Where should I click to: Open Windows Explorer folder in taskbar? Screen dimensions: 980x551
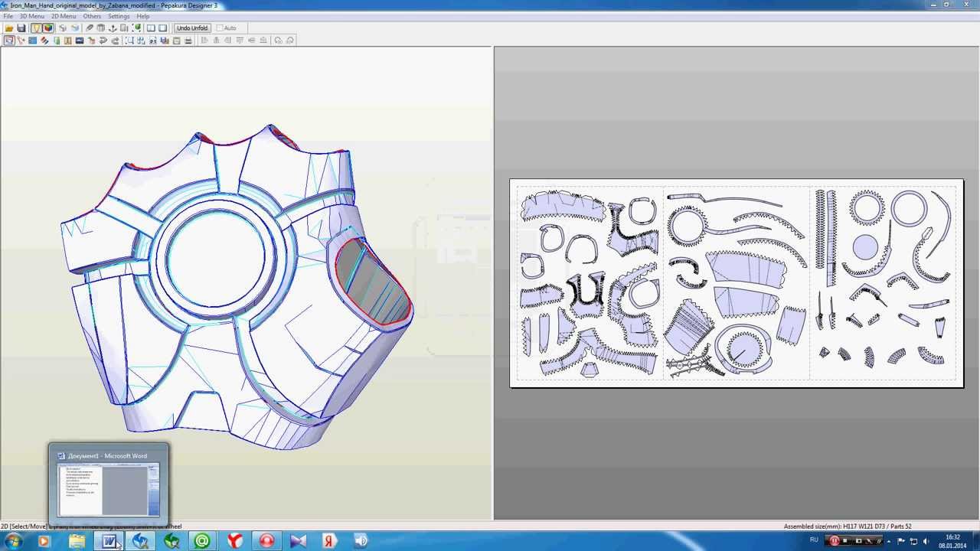coord(77,541)
